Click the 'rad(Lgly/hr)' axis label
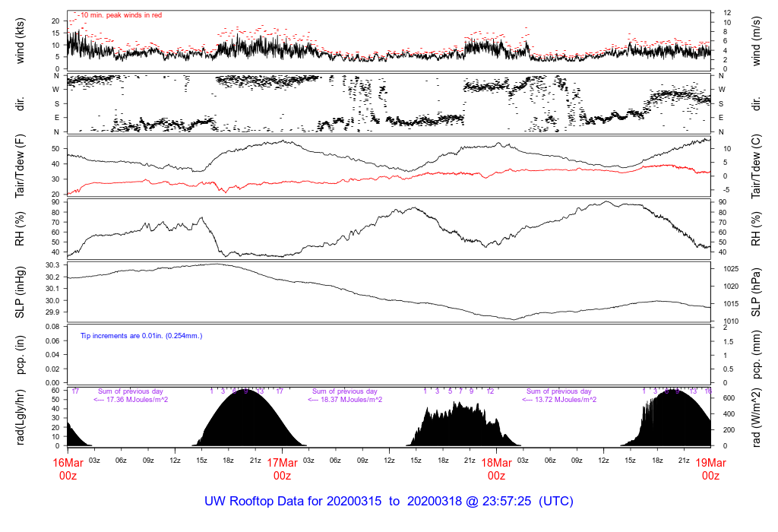The image size is (778, 532). (x=20, y=417)
